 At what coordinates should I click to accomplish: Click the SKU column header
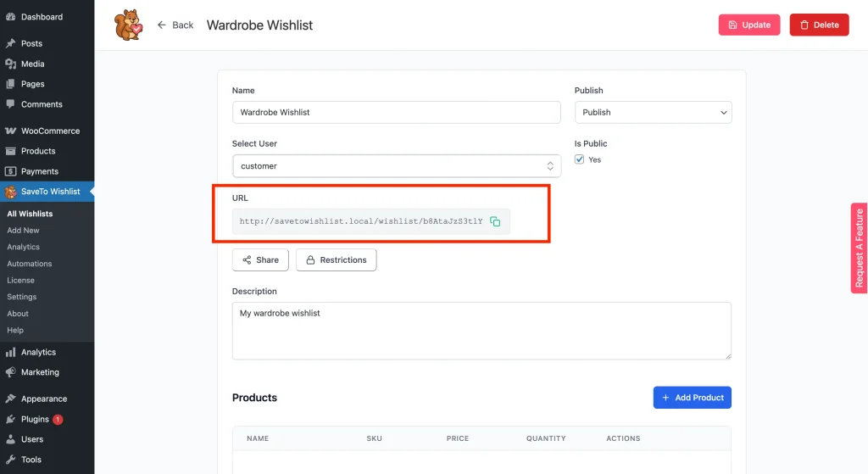(x=374, y=438)
